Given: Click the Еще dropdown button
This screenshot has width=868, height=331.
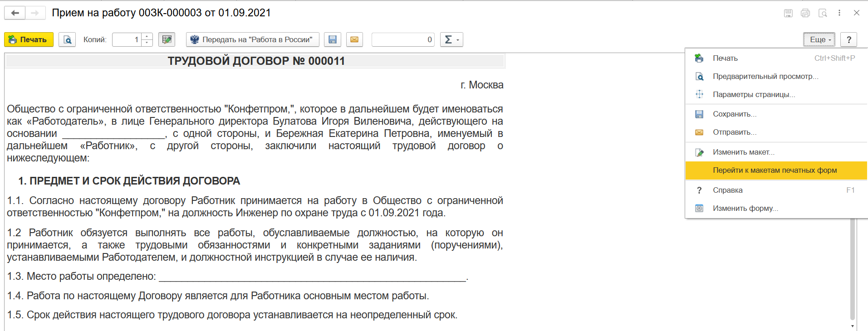Looking at the screenshot, I should tap(819, 39).
